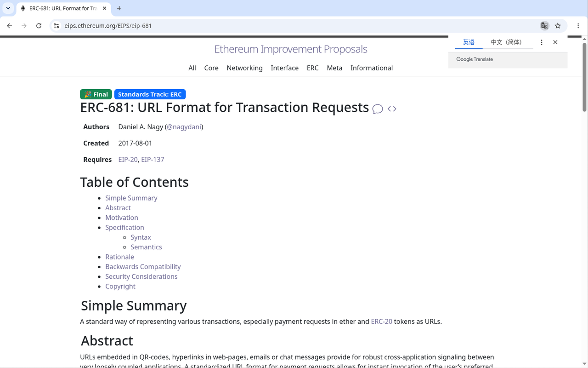Jump to Simple Summary in table of contents
Viewport: 588px width, 368px height.
[131, 198]
